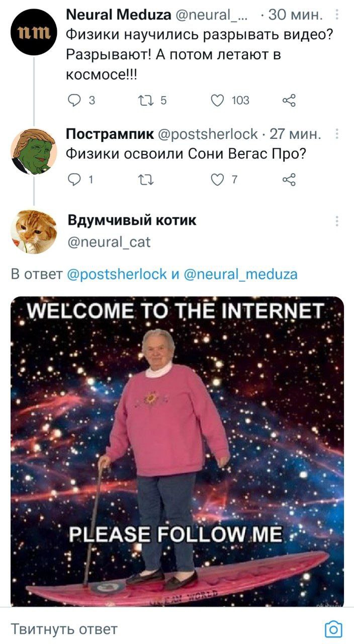Open the Вдумчивый котик cat avatar
The image size is (354, 644).
pos(34,231)
